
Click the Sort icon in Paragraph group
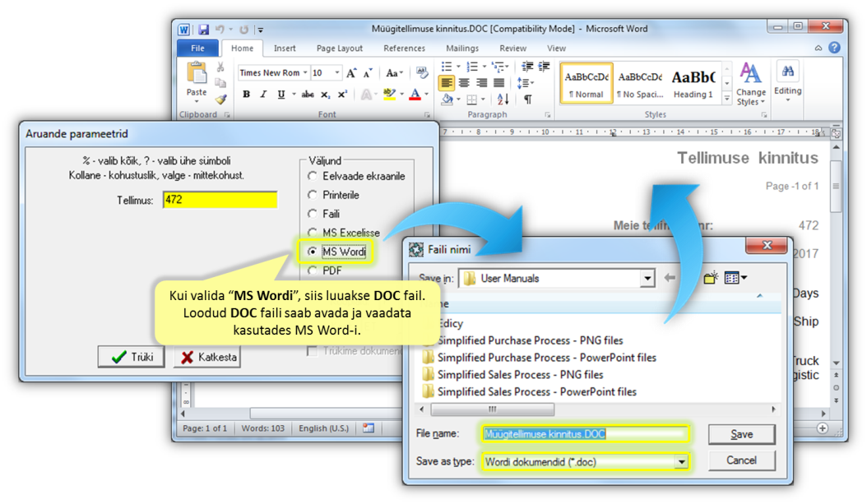click(x=503, y=99)
